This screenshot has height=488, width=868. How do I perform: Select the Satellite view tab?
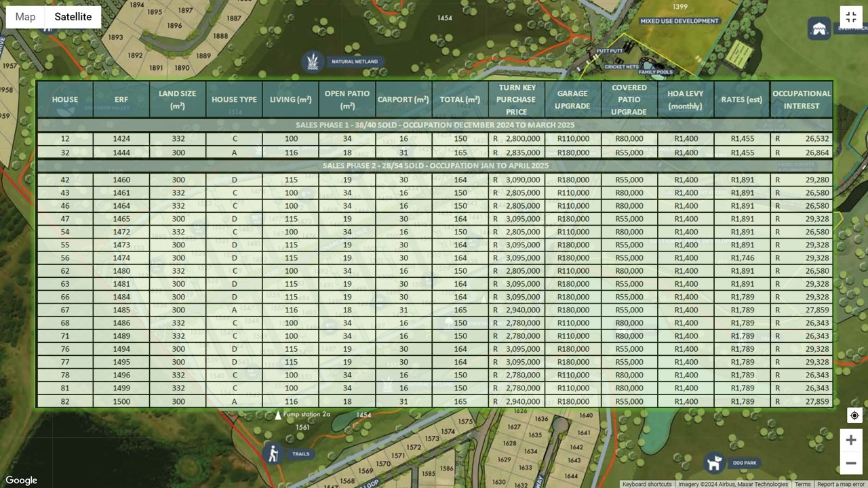(x=73, y=17)
